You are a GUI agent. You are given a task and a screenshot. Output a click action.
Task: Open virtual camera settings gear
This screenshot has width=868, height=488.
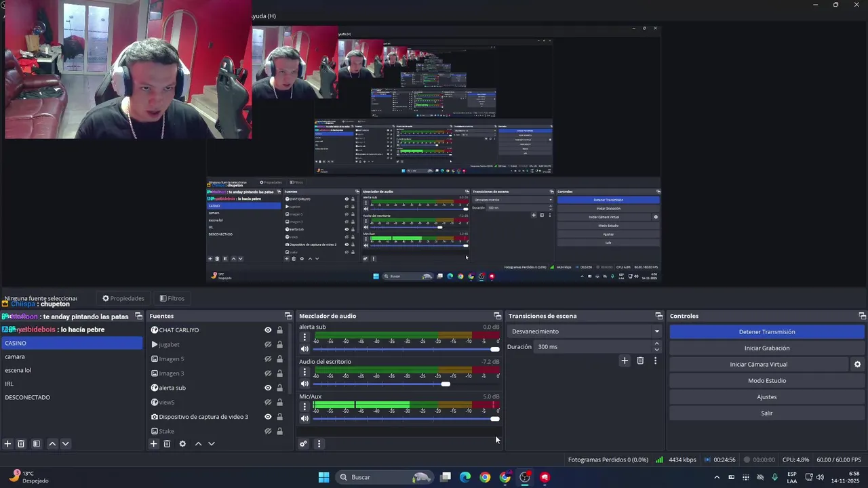857,365
